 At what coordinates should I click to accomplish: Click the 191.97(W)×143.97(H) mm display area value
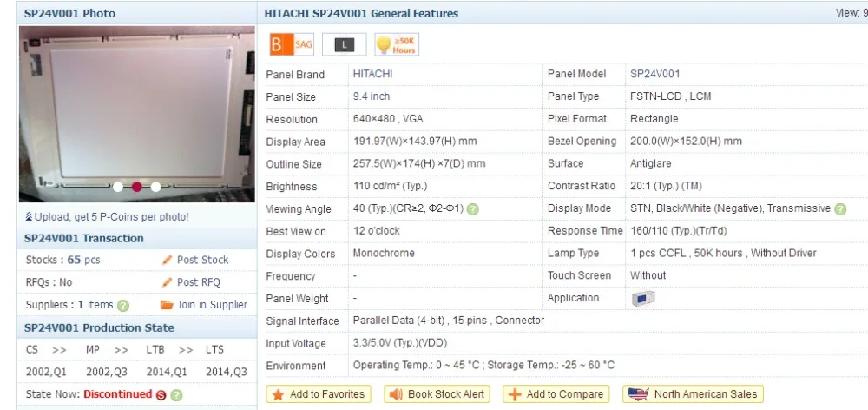click(415, 142)
